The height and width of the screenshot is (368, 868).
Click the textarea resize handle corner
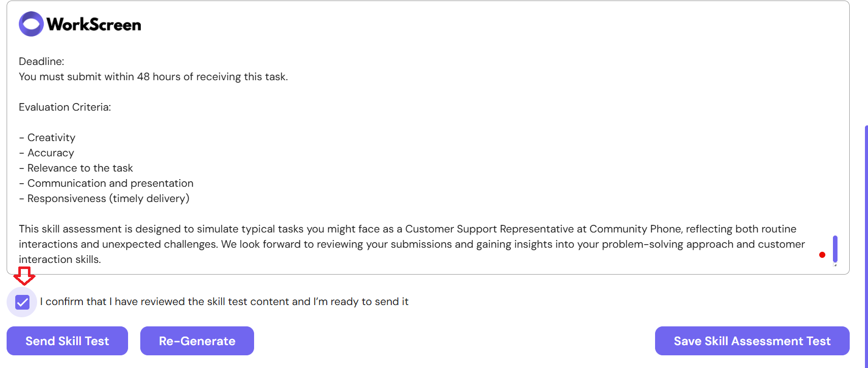[x=835, y=265]
